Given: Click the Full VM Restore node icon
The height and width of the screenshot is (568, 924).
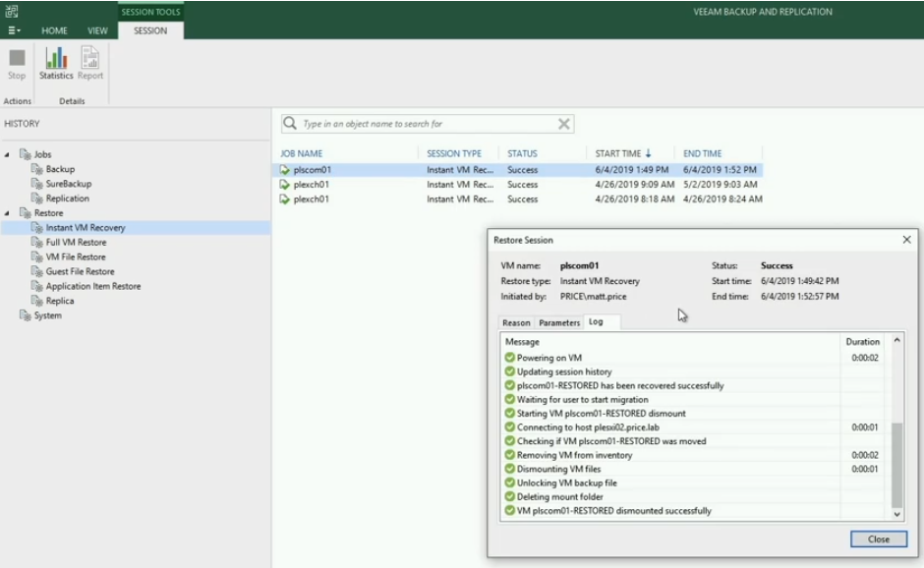Looking at the screenshot, I should pyautogui.click(x=37, y=242).
